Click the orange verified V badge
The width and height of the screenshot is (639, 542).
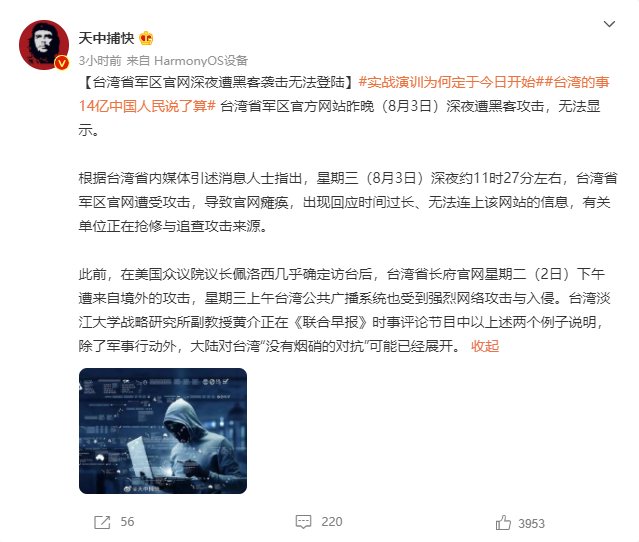[x=62, y=63]
